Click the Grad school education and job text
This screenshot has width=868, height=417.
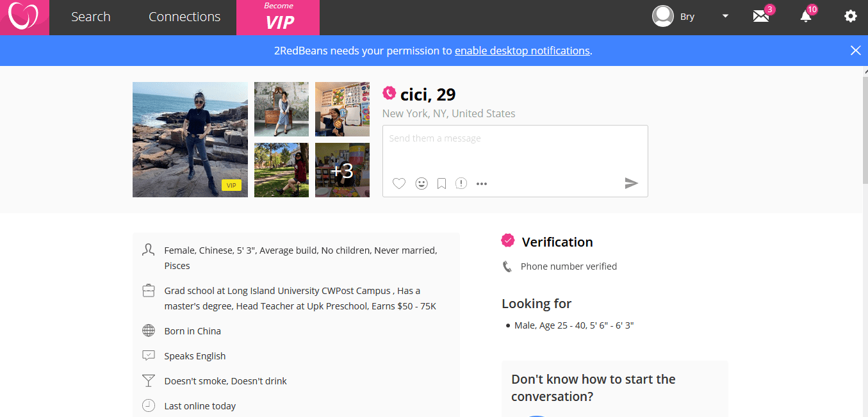click(300, 298)
